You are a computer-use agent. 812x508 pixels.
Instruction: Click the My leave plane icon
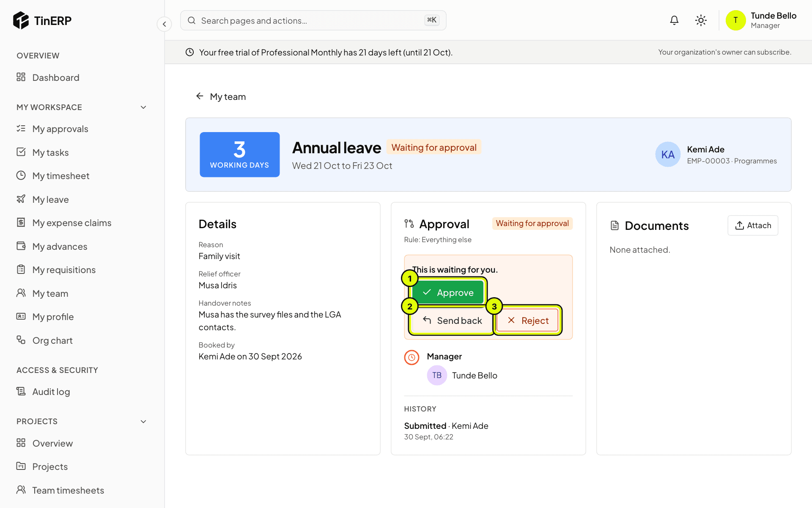click(21, 199)
